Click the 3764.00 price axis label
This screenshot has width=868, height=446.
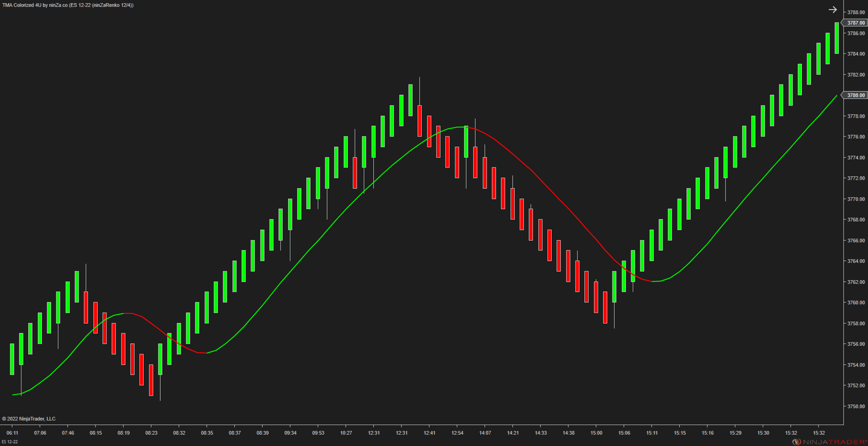[856, 261]
